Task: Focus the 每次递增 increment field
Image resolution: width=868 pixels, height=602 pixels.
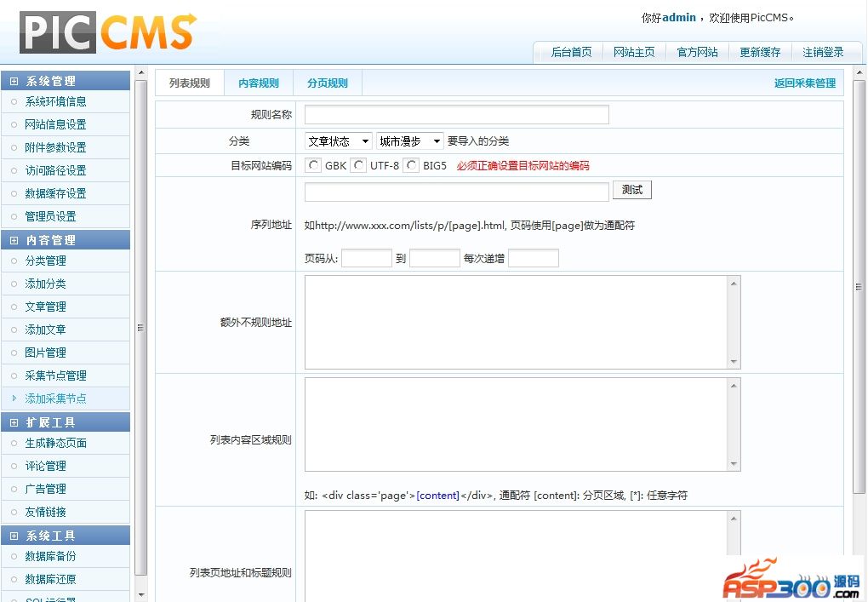Action: [534, 258]
